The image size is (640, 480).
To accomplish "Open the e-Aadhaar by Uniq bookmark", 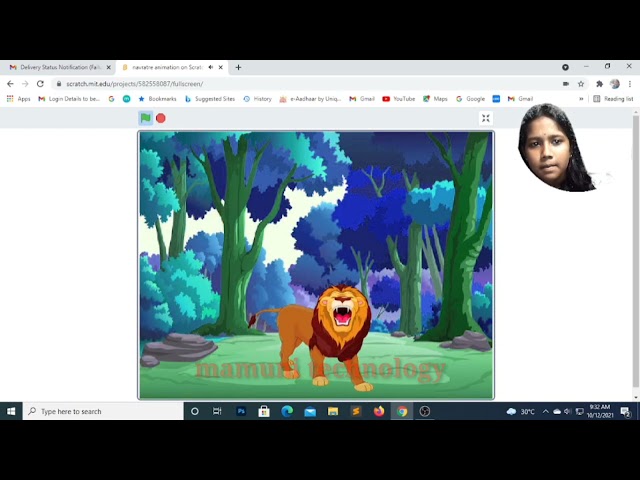I will [310, 99].
